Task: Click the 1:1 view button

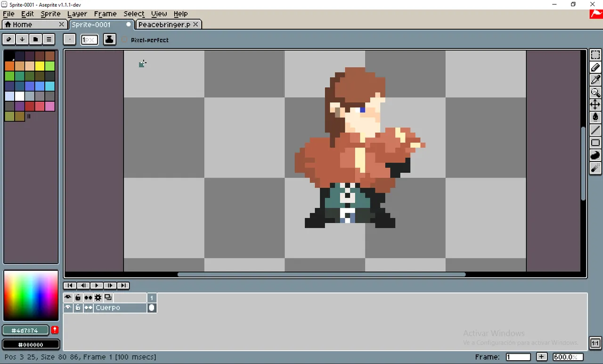Action: 595,343
